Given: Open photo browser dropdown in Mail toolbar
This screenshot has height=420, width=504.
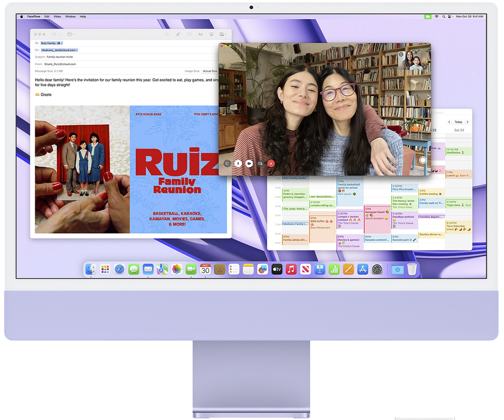Looking at the screenshot, I should [x=223, y=34].
